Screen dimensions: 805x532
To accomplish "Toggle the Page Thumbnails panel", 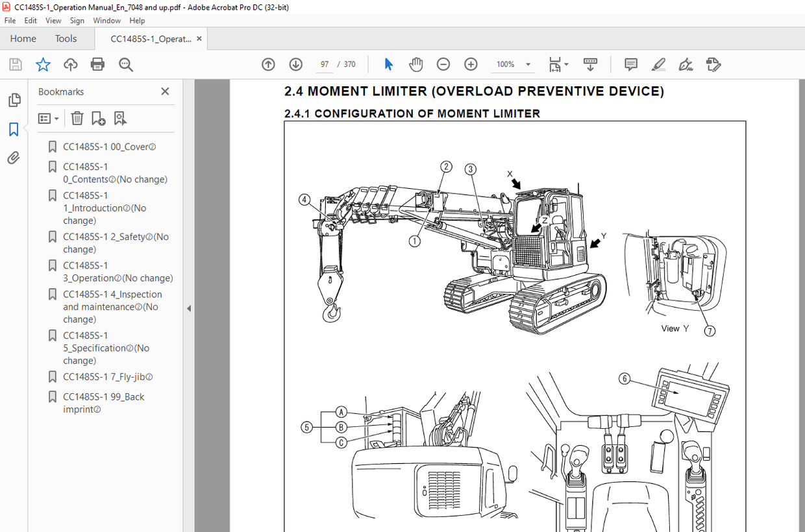I will pos(14,99).
